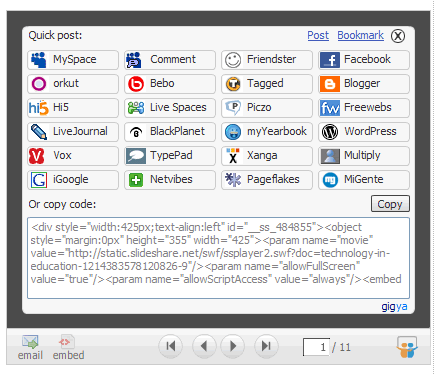Viewport: 439px width, 375px height.
Task: Share on Hi5
Action: pos(73,108)
